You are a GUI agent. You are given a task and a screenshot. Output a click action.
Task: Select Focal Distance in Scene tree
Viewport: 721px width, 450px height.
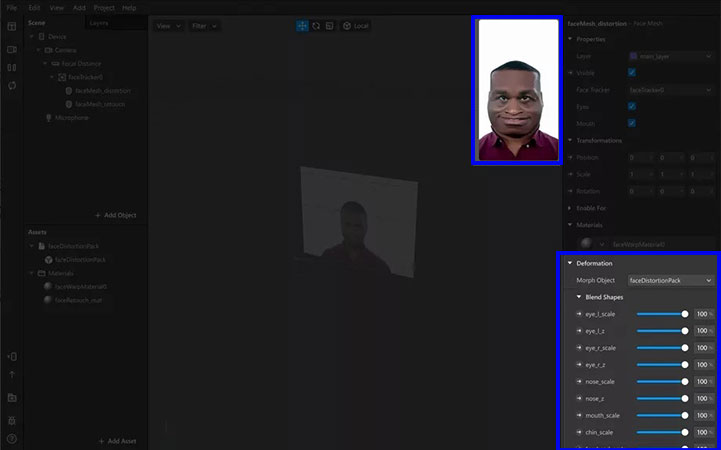81,63
